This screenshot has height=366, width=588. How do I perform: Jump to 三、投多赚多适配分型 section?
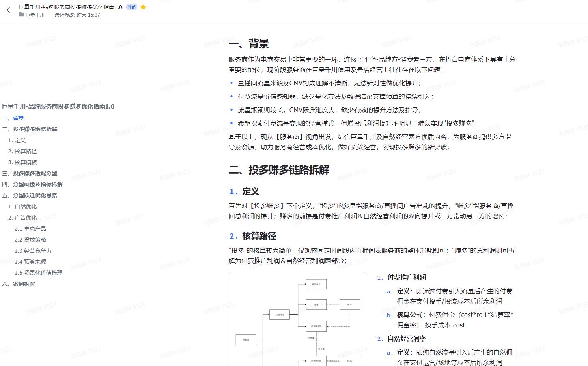click(30, 173)
